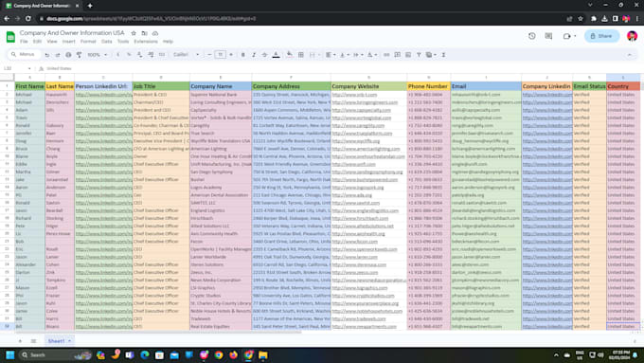Open the Data menu
644x363 pixels.
pyautogui.click(x=106, y=42)
